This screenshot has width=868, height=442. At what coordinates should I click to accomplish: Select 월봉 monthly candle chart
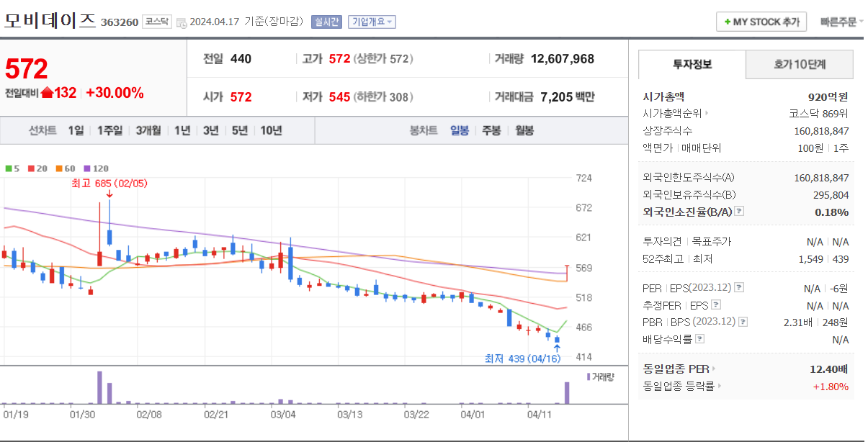coord(524,130)
